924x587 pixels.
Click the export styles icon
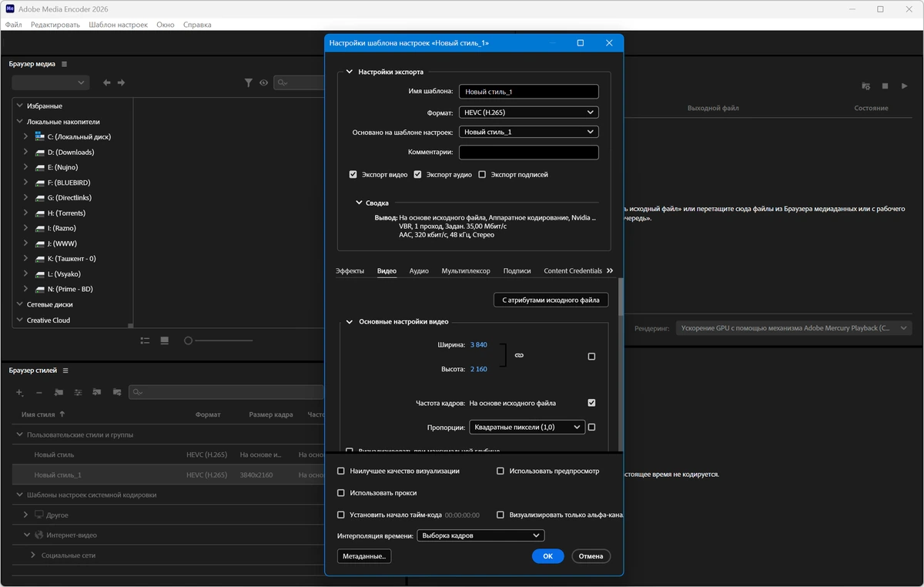pyautogui.click(x=117, y=392)
